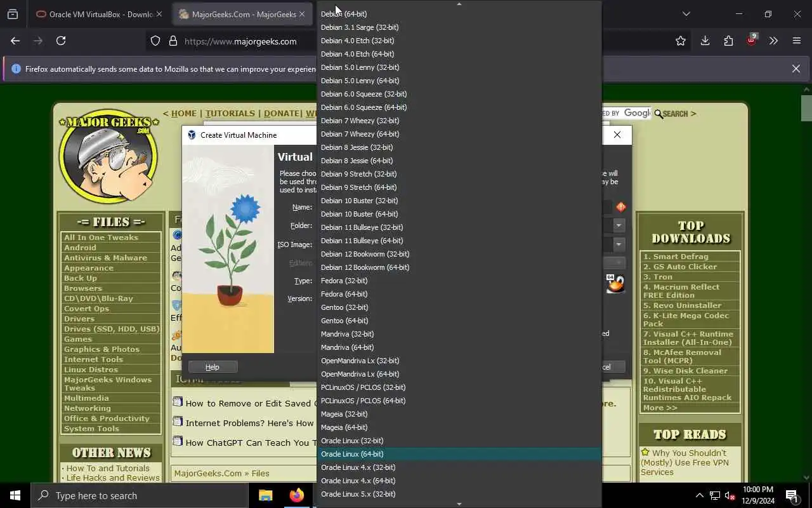
Task: Pick PCLinuxOS / PCLOS (32-bit)
Action: click(459, 387)
